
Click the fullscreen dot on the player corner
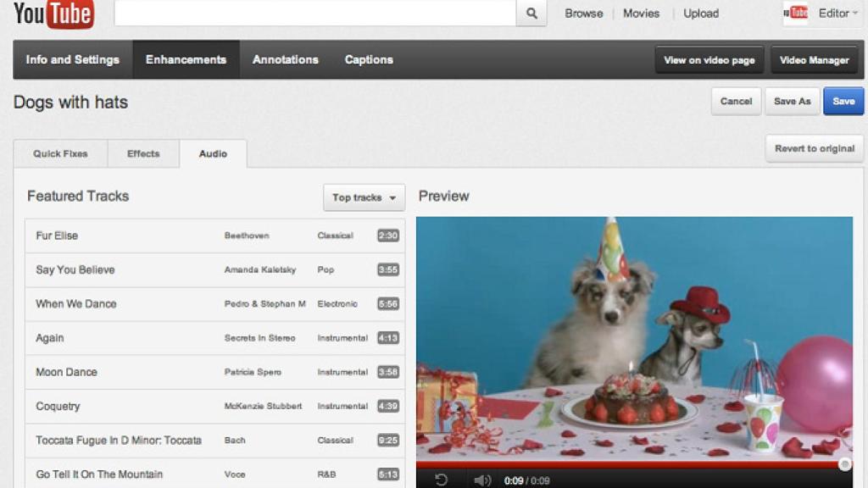tap(844, 464)
